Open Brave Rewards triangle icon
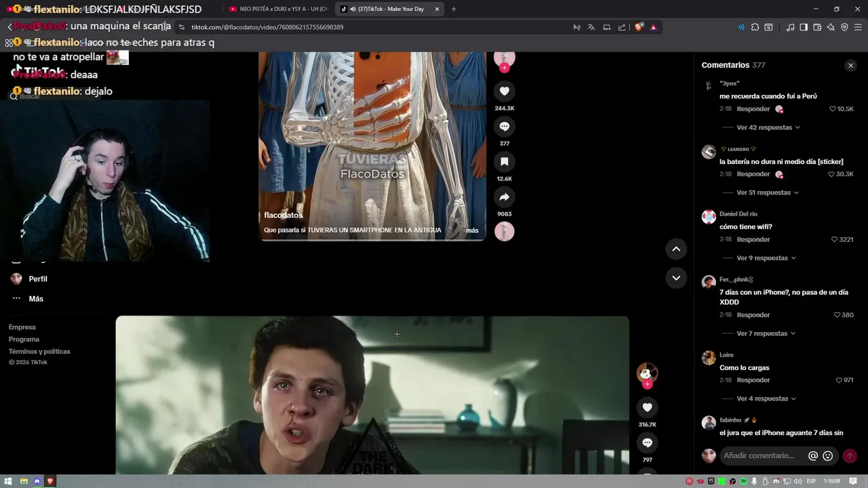Screen dimensions: 868x488 pos(653,27)
